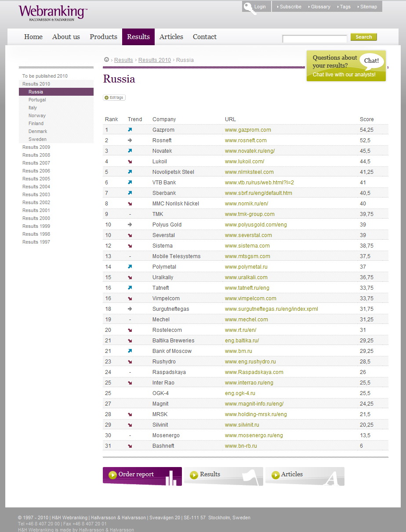This screenshot has height=532, width=406.
Task: Open the www.rosneft.com link
Action: pyautogui.click(x=246, y=140)
